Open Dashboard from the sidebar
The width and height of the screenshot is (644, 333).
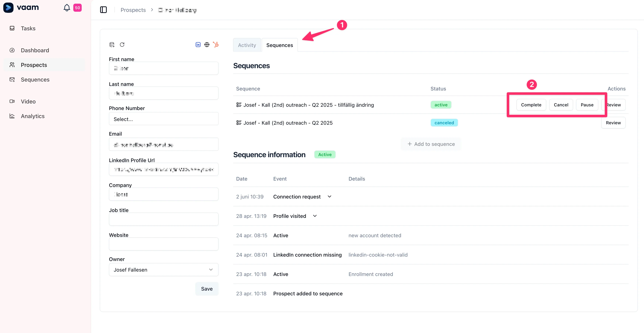tap(35, 50)
